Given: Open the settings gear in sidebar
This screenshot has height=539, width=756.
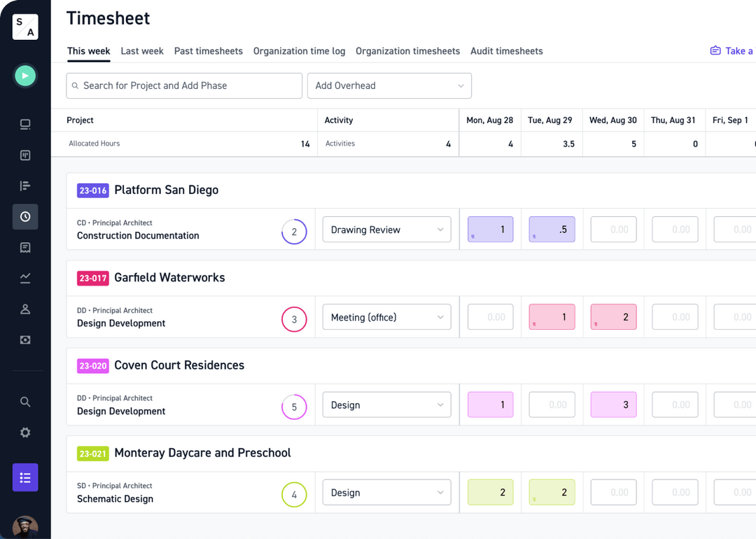Looking at the screenshot, I should (25, 433).
